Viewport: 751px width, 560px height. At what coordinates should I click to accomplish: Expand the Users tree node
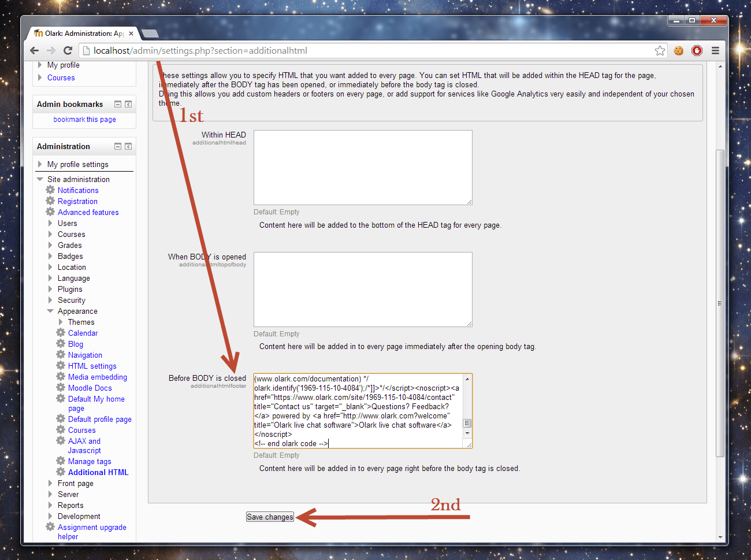click(x=50, y=224)
